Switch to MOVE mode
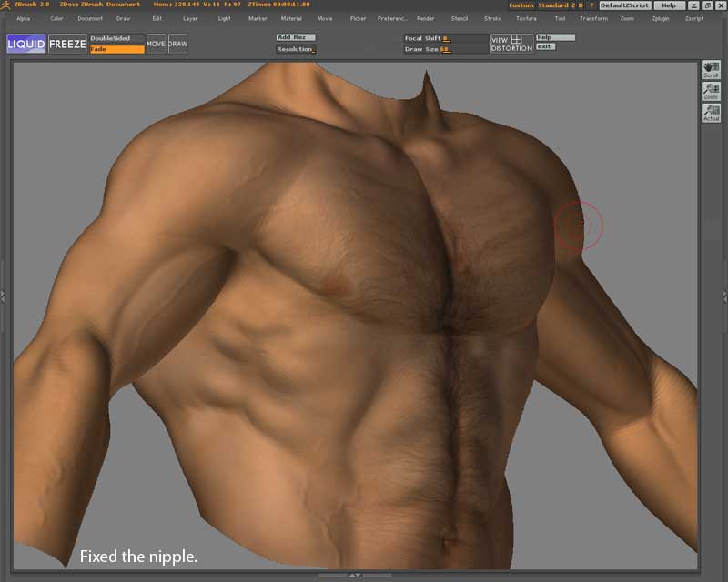Viewport: 728px width, 582px height. (x=156, y=44)
